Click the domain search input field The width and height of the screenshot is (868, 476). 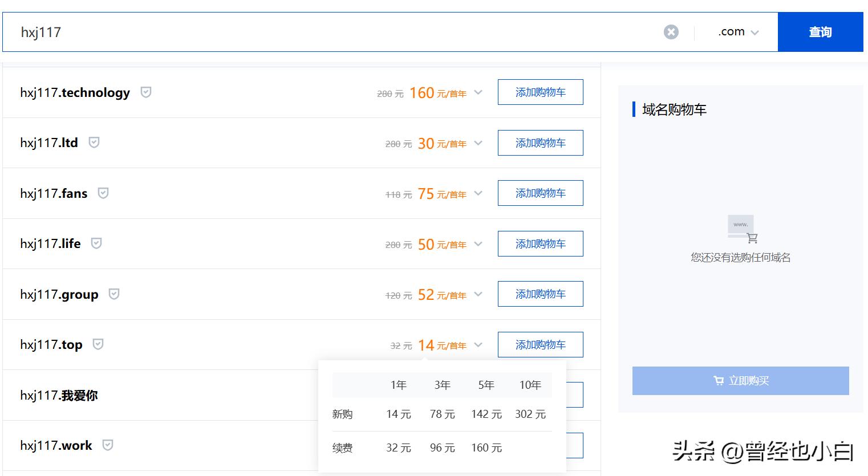331,32
